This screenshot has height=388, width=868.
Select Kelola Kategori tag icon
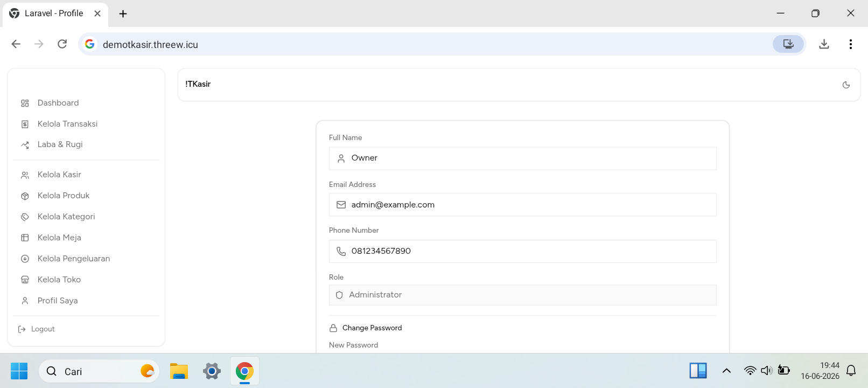click(x=25, y=217)
